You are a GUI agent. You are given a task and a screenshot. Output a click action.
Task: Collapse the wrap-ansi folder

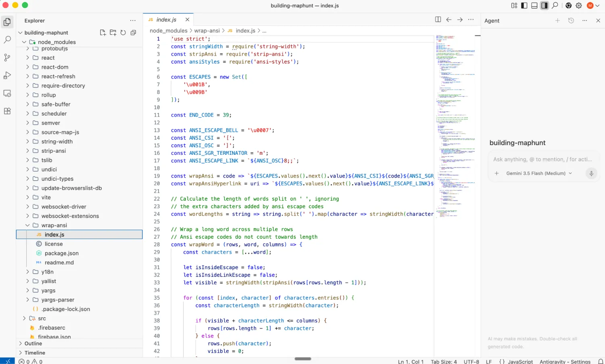point(28,225)
